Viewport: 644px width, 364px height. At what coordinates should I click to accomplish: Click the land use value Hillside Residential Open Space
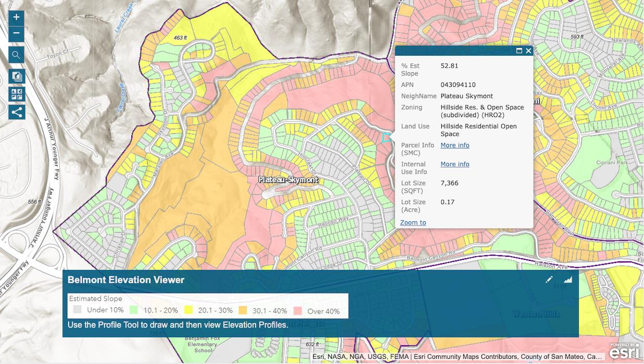point(478,130)
